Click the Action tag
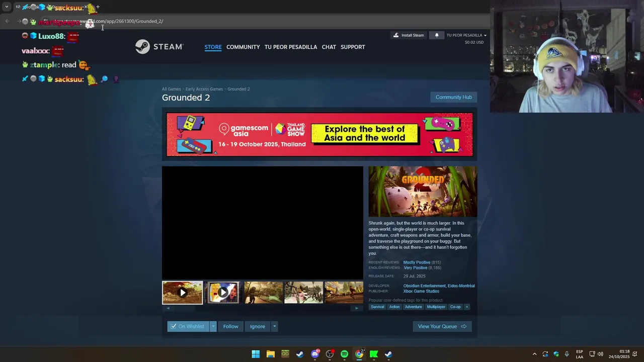Screen dimensions: 644x362 (394, 307)
